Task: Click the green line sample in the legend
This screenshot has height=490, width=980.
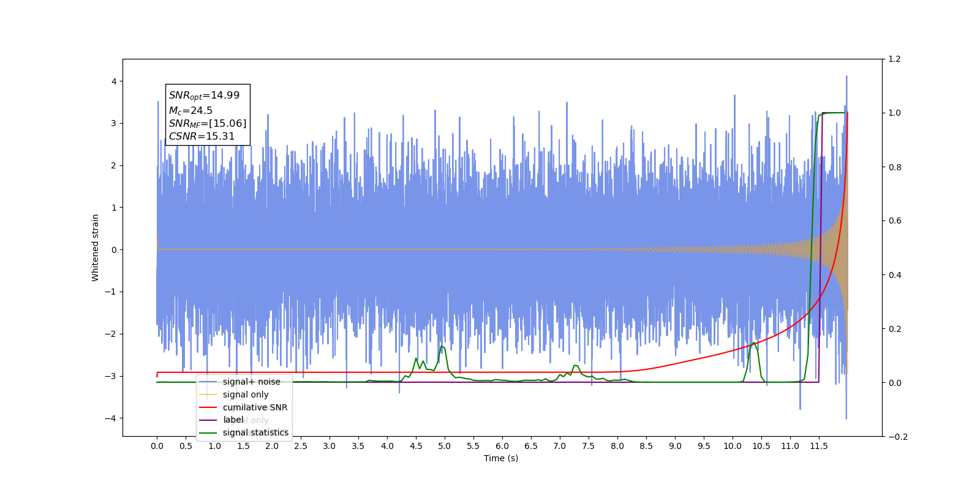Action: tap(208, 432)
